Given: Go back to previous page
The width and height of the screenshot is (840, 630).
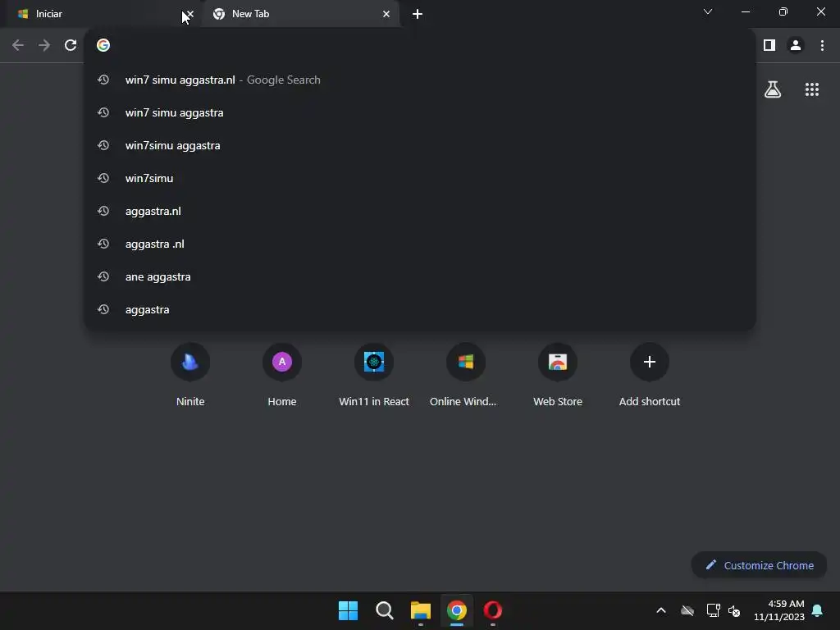Looking at the screenshot, I should [x=18, y=46].
